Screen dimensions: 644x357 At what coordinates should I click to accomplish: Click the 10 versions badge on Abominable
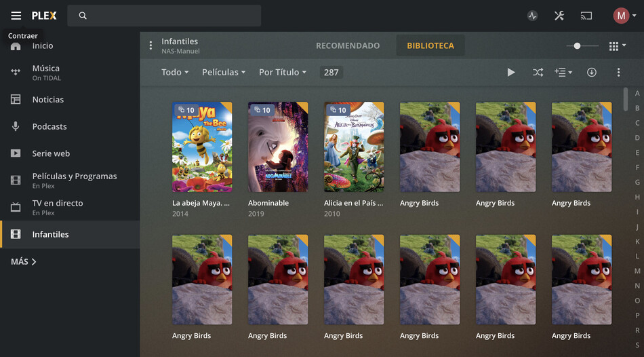[x=262, y=110]
